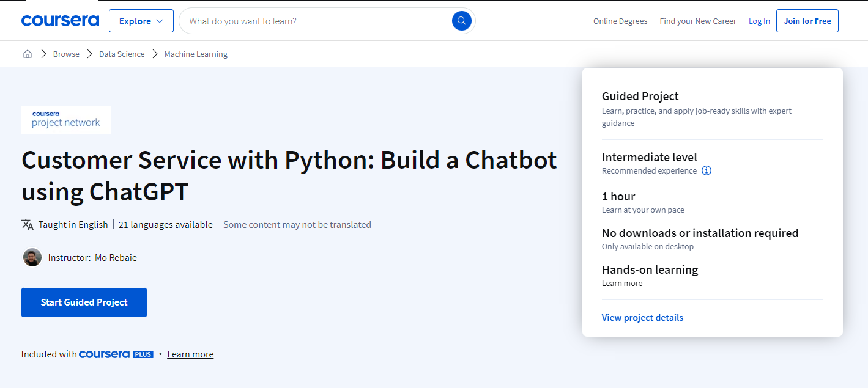Click the Join for Free button
This screenshot has width=868, height=388.
click(x=807, y=21)
